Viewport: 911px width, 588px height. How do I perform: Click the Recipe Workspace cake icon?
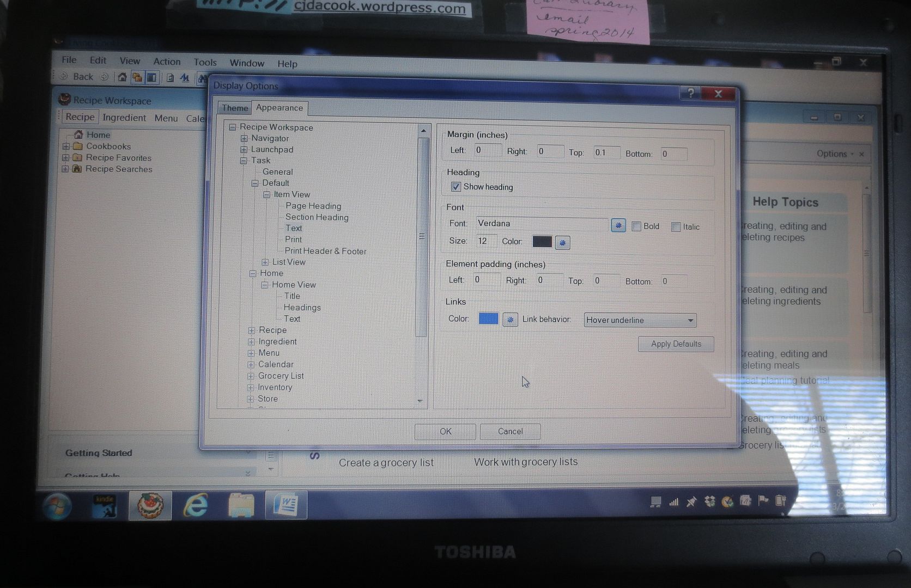(x=65, y=99)
